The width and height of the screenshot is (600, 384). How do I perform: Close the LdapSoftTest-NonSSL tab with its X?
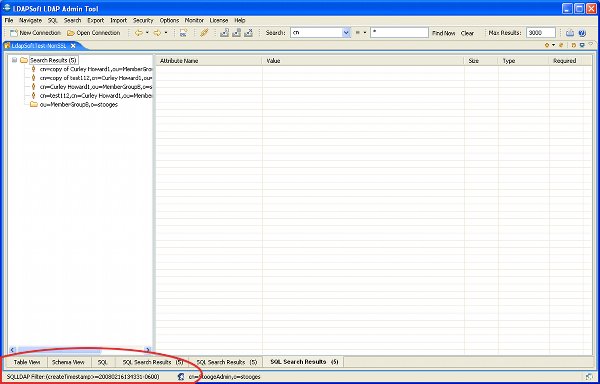[x=73, y=46]
